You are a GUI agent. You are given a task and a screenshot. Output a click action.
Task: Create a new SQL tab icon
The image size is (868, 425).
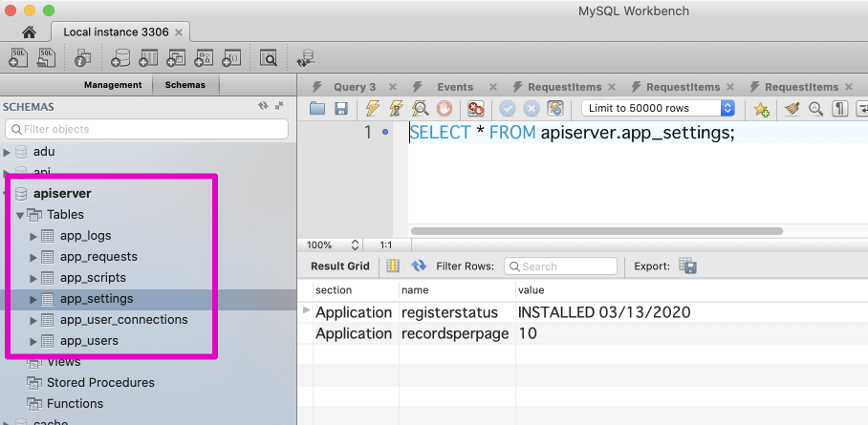tap(18, 57)
